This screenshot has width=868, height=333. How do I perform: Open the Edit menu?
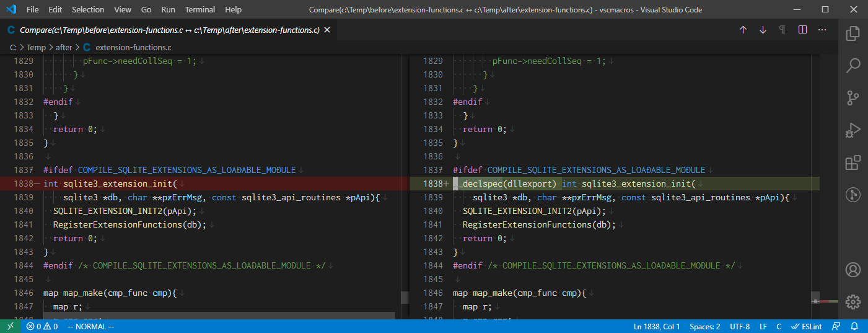55,10
